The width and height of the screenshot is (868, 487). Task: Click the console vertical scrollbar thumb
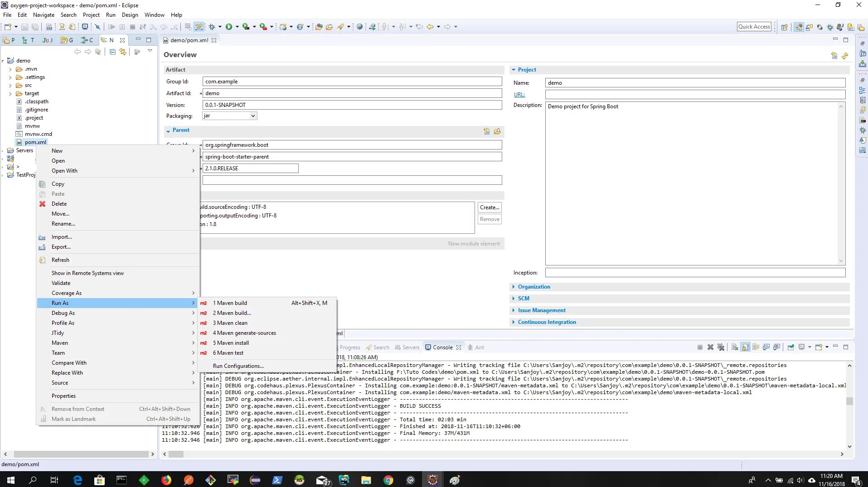pos(849,401)
